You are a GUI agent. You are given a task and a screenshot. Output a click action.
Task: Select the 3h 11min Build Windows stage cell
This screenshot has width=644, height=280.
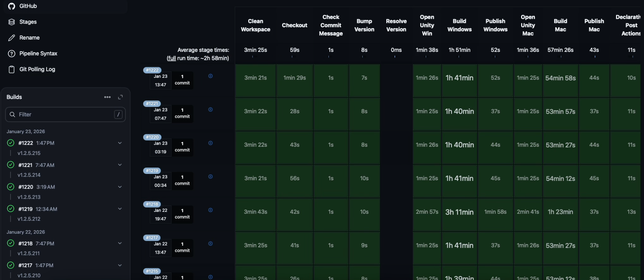[459, 212]
